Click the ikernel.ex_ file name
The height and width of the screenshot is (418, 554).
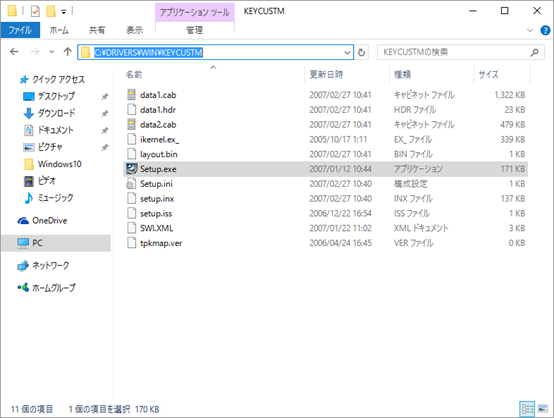coord(159,139)
